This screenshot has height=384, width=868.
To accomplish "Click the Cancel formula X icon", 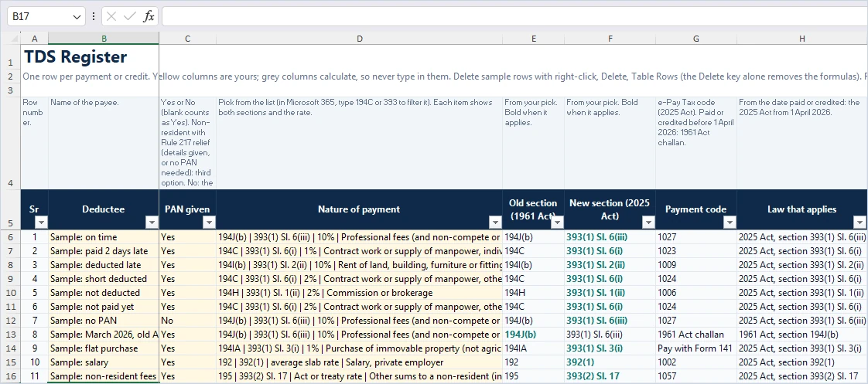I will (x=111, y=16).
